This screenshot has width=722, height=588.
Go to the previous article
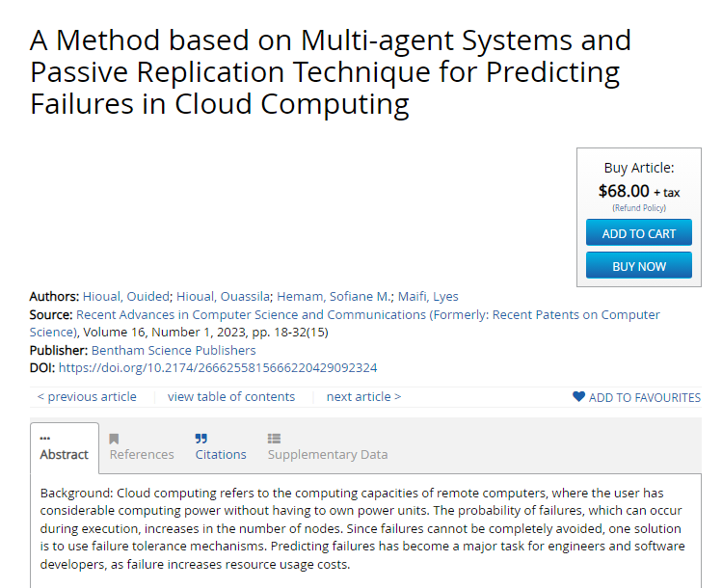[x=87, y=396]
